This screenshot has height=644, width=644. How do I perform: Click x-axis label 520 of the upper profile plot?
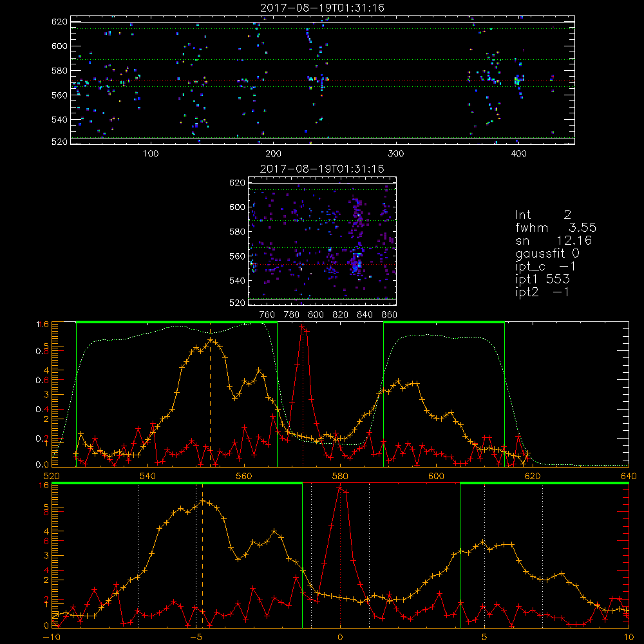52,476
